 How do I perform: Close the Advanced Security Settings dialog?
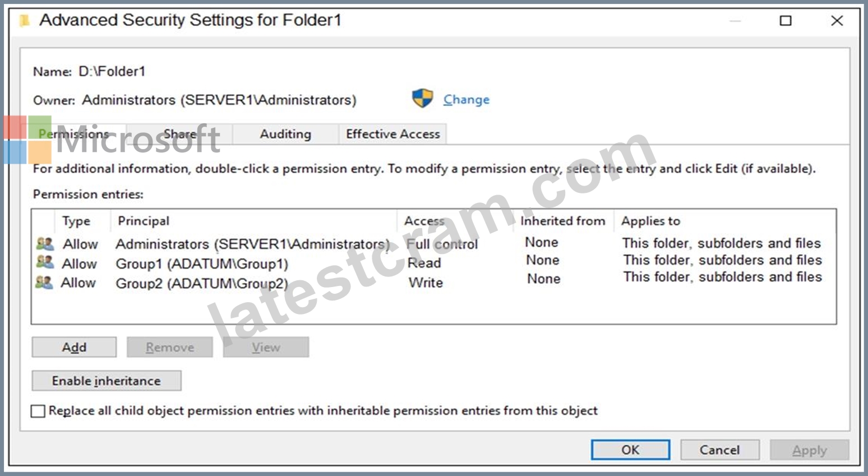(837, 21)
